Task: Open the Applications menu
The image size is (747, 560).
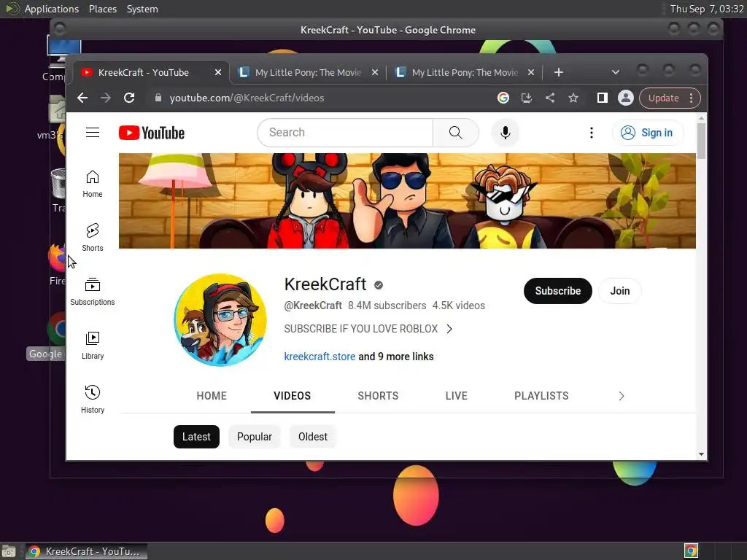Action: 52,9
